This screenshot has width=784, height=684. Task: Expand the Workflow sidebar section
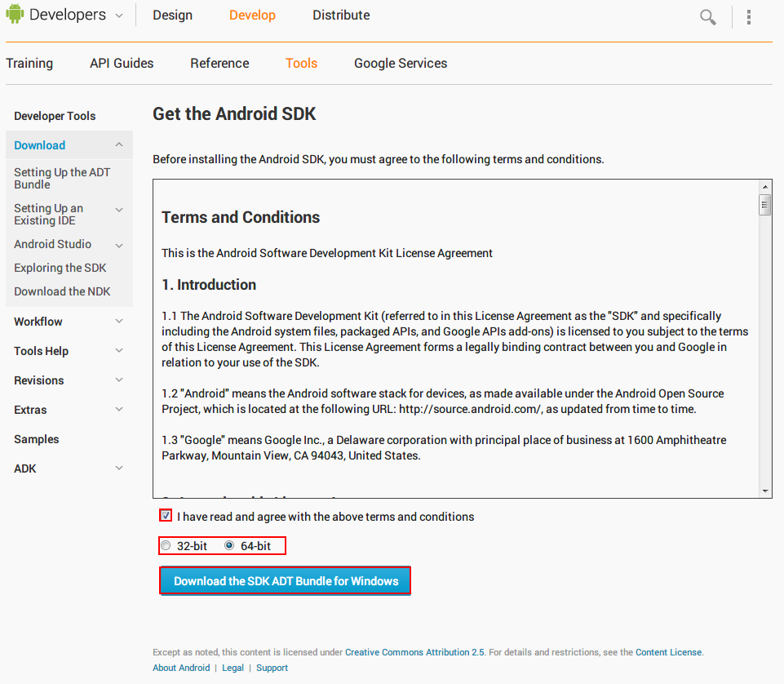[x=119, y=322]
